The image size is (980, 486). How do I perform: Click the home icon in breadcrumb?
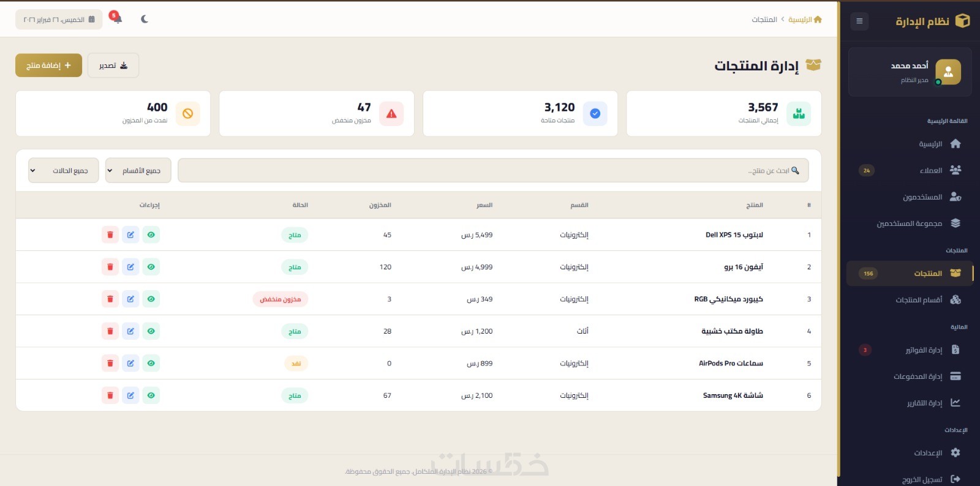[x=818, y=20]
